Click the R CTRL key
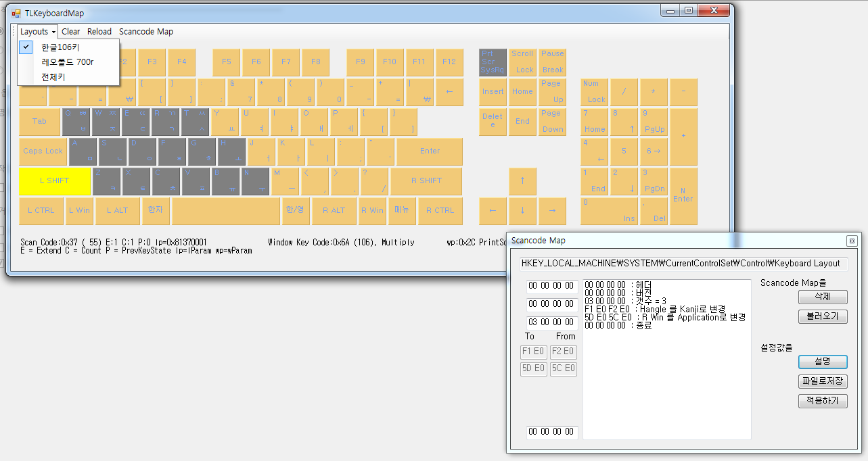The width and height of the screenshot is (868, 461). click(x=440, y=211)
